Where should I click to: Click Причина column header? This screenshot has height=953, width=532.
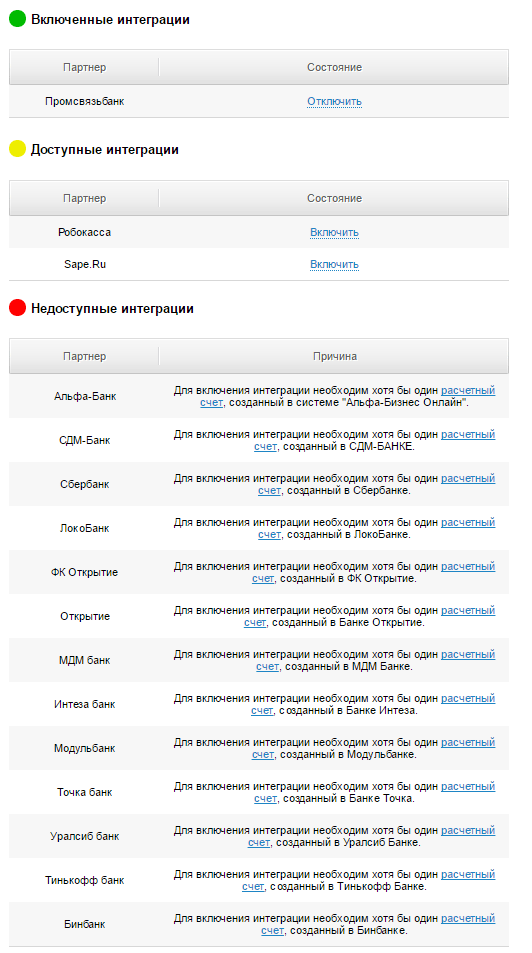pos(334,356)
